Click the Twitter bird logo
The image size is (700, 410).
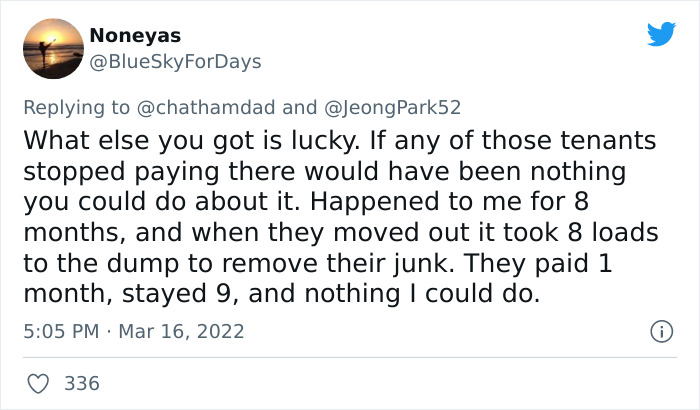click(x=661, y=35)
